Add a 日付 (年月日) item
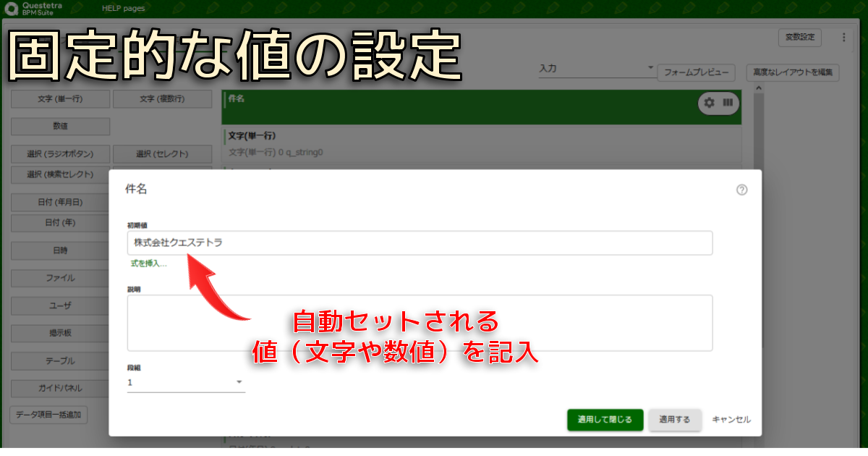This screenshot has height=456, width=868. 60,203
